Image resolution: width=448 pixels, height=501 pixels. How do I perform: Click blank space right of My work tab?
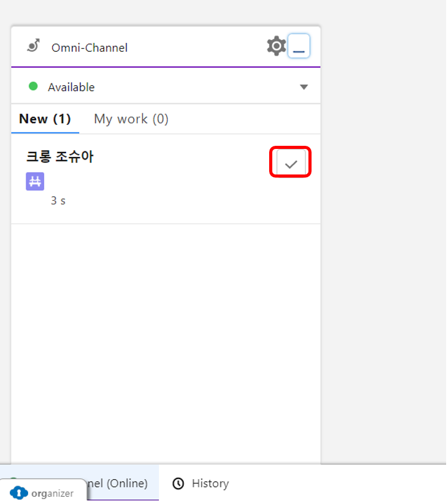point(243,119)
